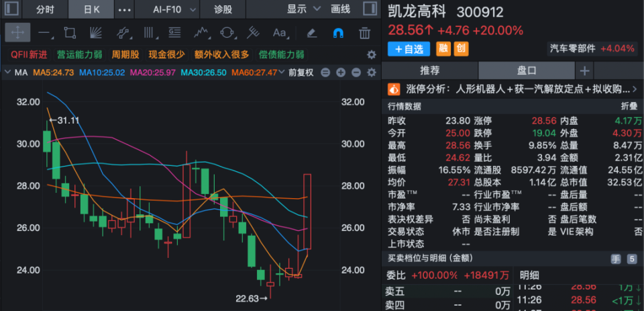This screenshot has height=311, width=644.
Task: Select the golden ratio lines tool
Action: [x=174, y=33]
